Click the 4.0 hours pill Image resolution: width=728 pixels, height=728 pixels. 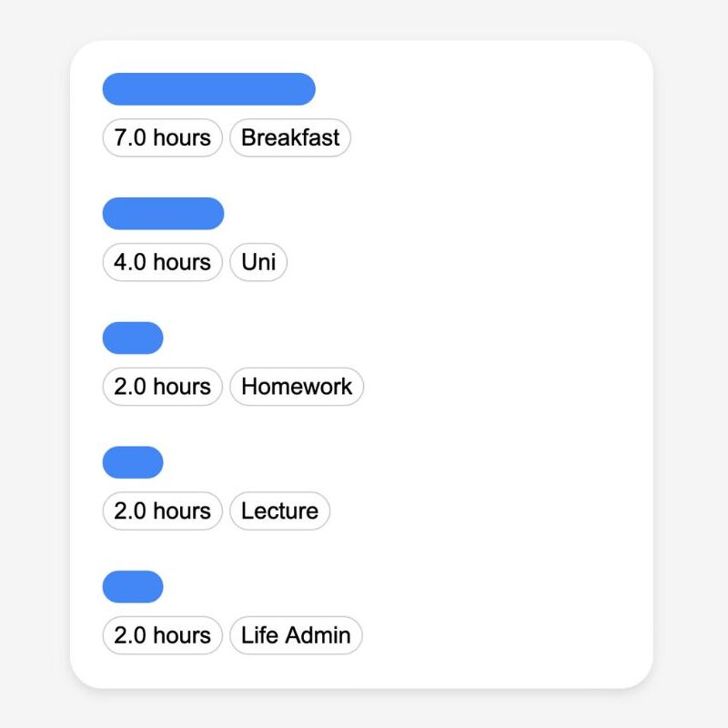(x=163, y=262)
